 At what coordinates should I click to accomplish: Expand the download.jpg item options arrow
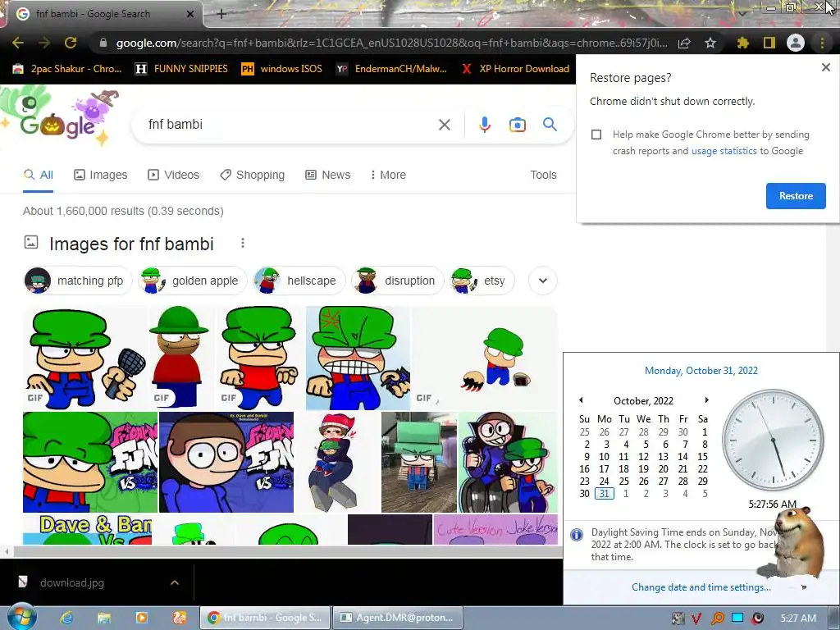point(175,582)
